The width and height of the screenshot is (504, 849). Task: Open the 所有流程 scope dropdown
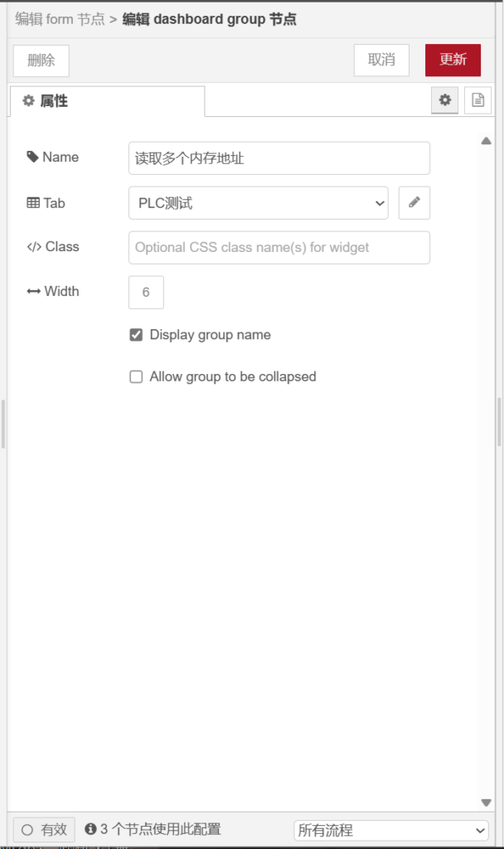[391, 830]
